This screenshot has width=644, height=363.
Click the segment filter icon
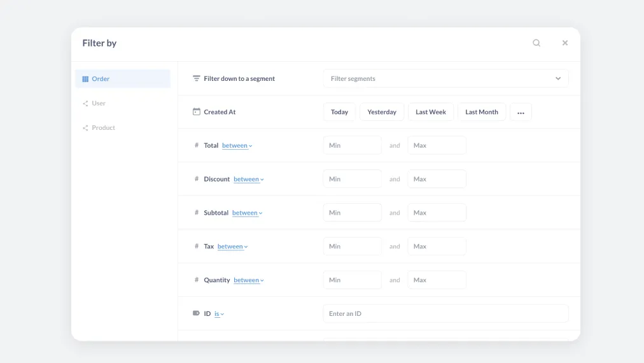[197, 79]
